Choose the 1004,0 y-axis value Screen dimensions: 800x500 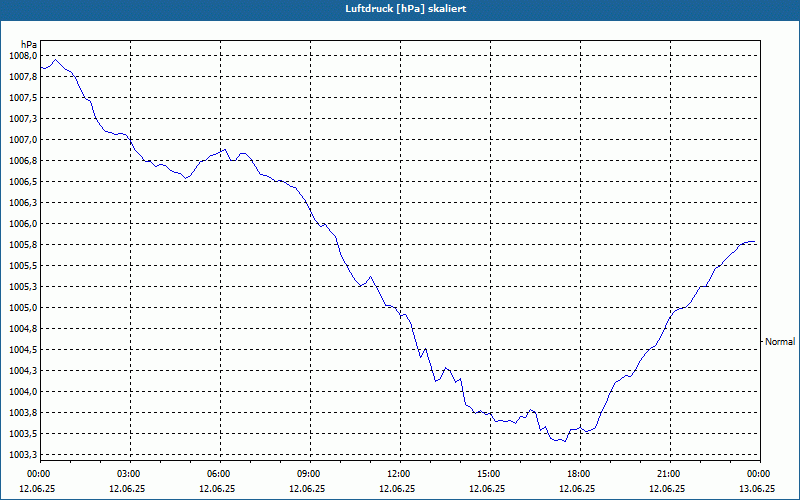(x=23, y=392)
